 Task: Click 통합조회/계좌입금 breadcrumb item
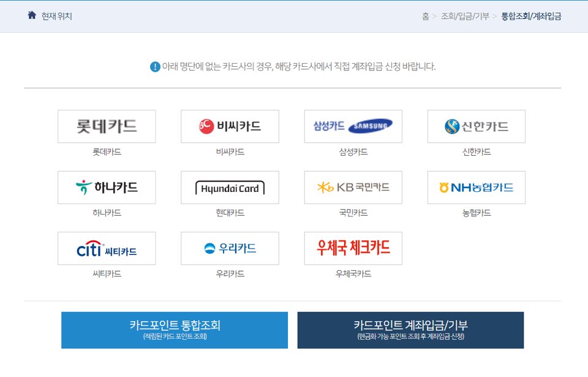pyautogui.click(x=532, y=17)
